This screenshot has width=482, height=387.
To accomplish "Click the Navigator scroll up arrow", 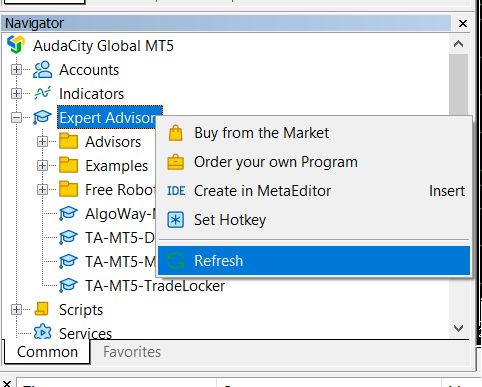I will click(459, 44).
